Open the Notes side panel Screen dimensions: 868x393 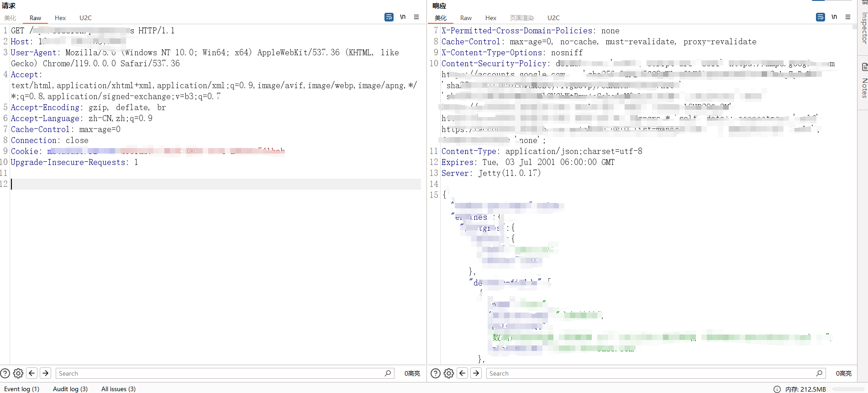[864, 88]
